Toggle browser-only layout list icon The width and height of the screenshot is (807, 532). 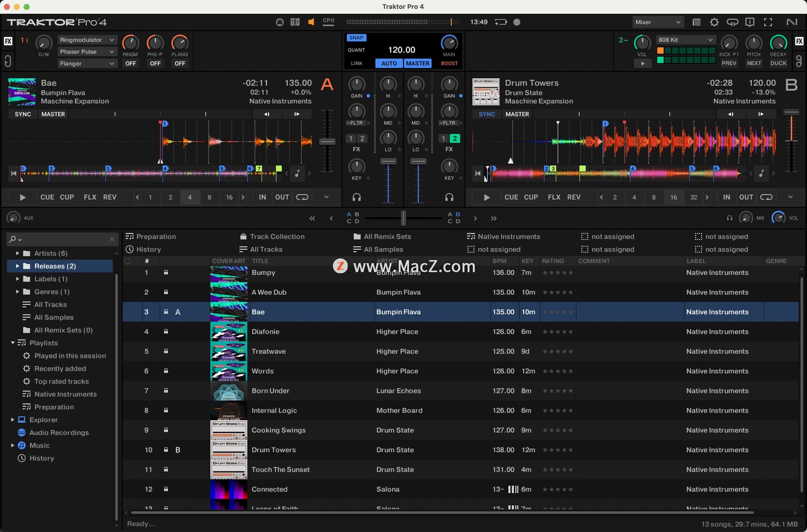(696, 22)
